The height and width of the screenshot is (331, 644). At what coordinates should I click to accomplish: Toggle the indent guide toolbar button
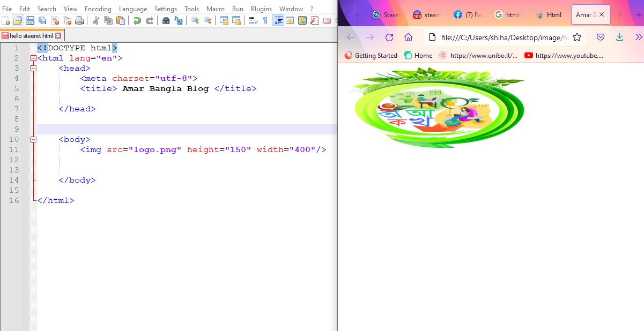pos(278,20)
